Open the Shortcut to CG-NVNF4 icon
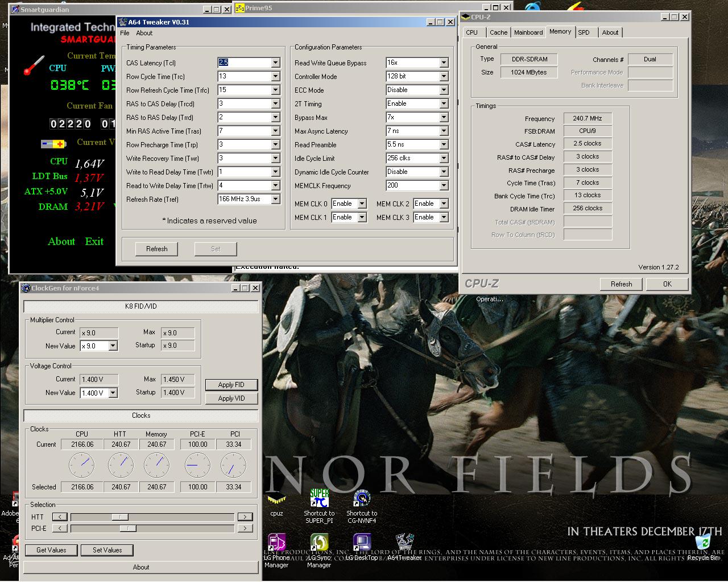Viewport: 728px width, 582px height. tap(362, 506)
